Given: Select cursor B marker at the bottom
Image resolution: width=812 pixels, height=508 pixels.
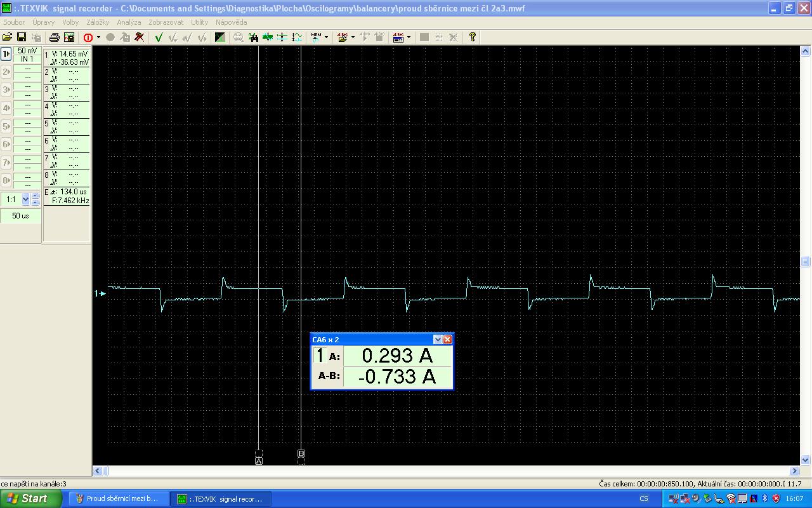Looking at the screenshot, I should coord(301,453).
